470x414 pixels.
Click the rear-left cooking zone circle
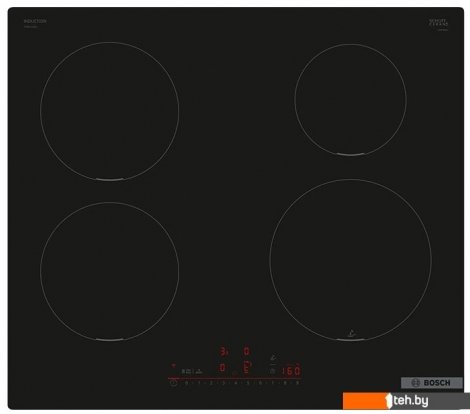coord(110,111)
